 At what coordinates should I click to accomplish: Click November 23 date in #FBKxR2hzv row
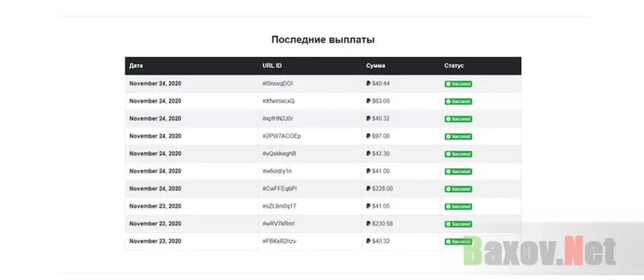click(155, 241)
